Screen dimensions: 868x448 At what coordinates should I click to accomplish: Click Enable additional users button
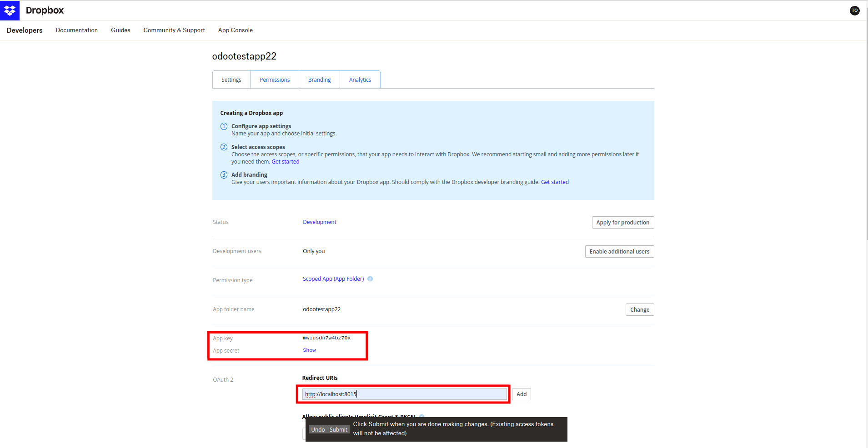point(619,252)
